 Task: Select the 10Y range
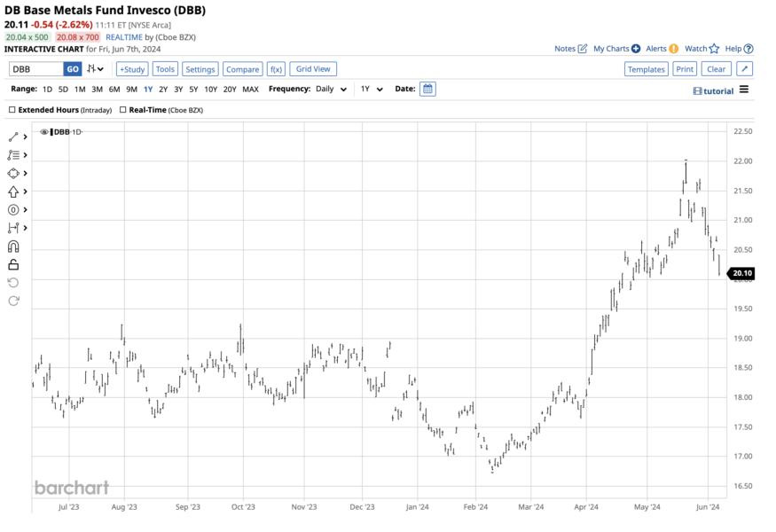(x=211, y=90)
